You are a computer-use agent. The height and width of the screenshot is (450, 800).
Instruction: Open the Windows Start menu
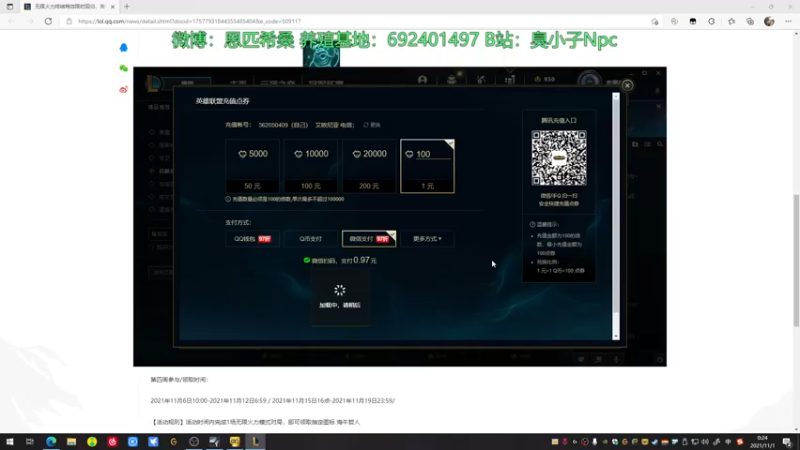tap(9, 442)
